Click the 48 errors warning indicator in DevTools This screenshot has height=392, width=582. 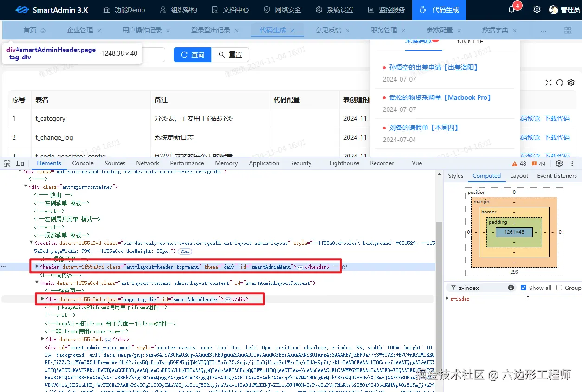[x=519, y=163]
